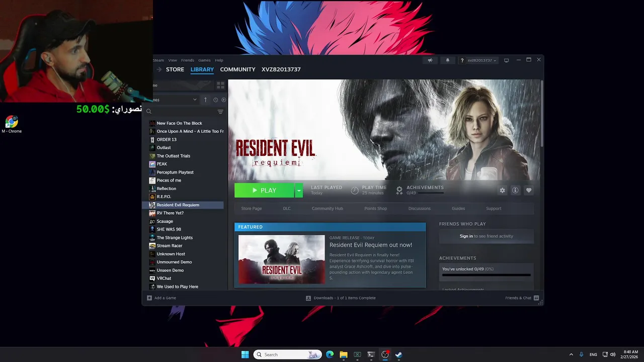The width and height of the screenshot is (644, 362).
Task: Add Resident Evil Requiem to favorites heart
Action: pyautogui.click(x=528, y=190)
